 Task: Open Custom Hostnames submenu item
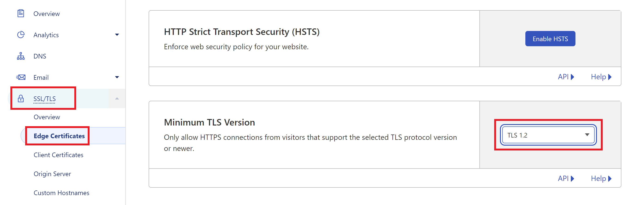click(61, 193)
